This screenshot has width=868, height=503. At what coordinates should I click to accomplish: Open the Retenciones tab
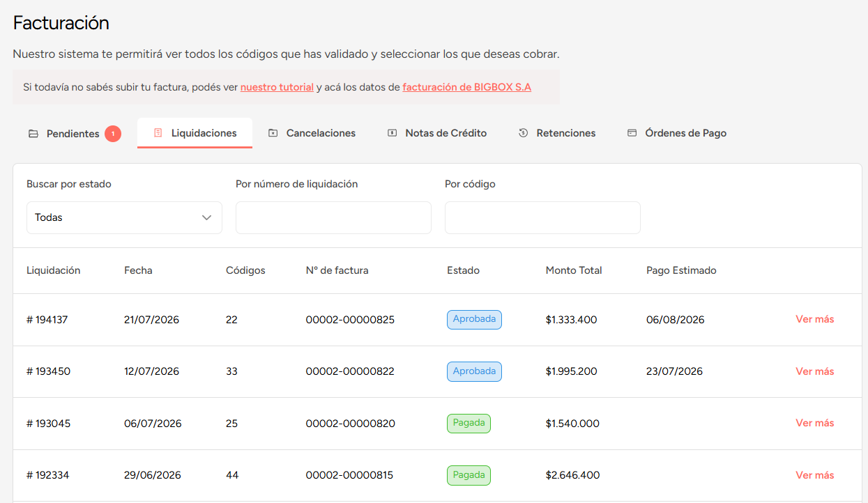click(557, 132)
